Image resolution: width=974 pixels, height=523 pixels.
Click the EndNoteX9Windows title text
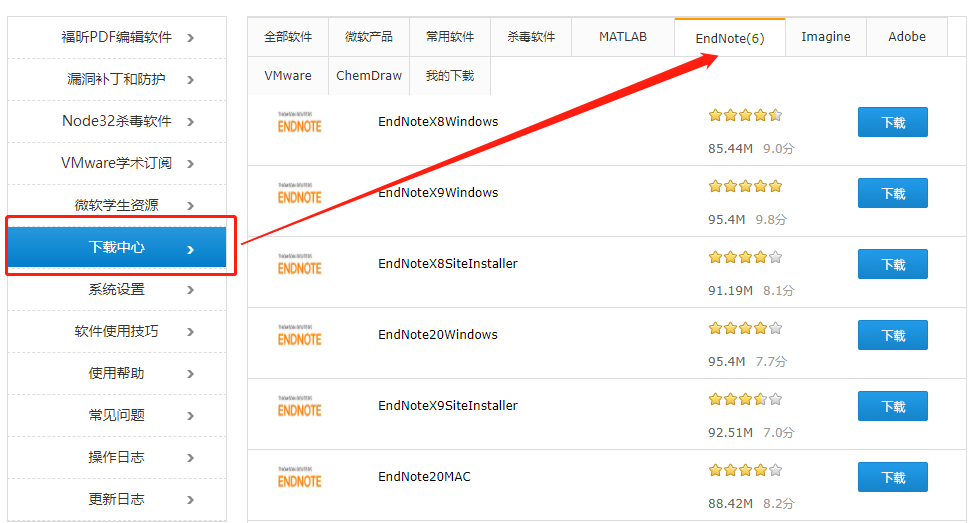(438, 193)
